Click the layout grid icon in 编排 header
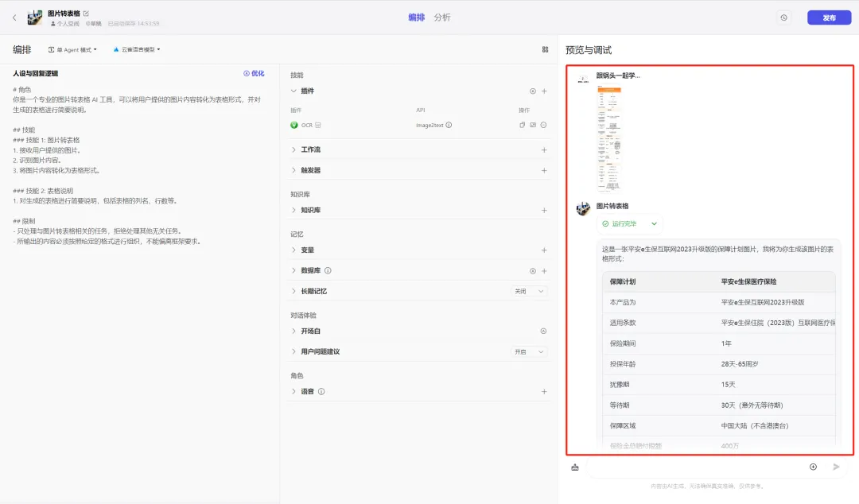The width and height of the screenshot is (859, 504). click(x=545, y=49)
